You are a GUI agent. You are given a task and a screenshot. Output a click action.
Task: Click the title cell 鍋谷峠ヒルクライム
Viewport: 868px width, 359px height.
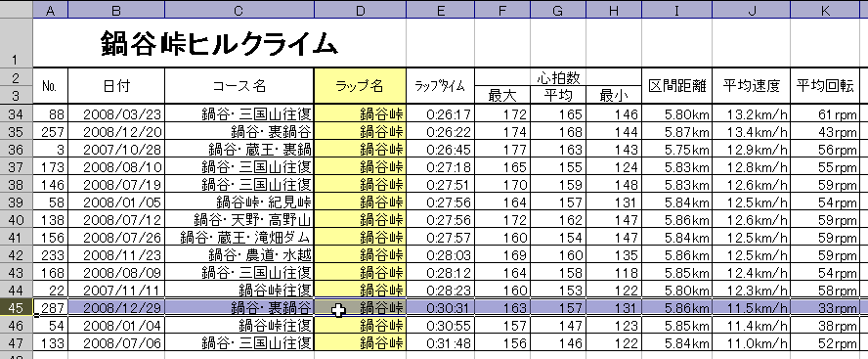pos(219,43)
